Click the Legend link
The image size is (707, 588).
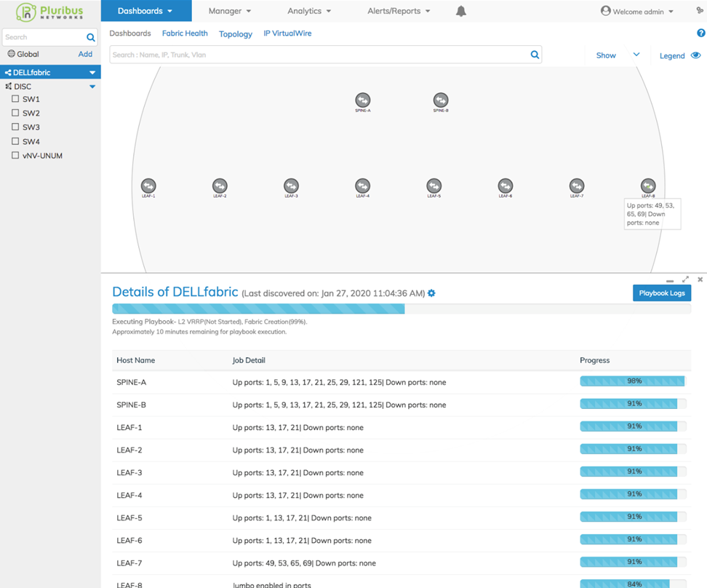click(672, 56)
